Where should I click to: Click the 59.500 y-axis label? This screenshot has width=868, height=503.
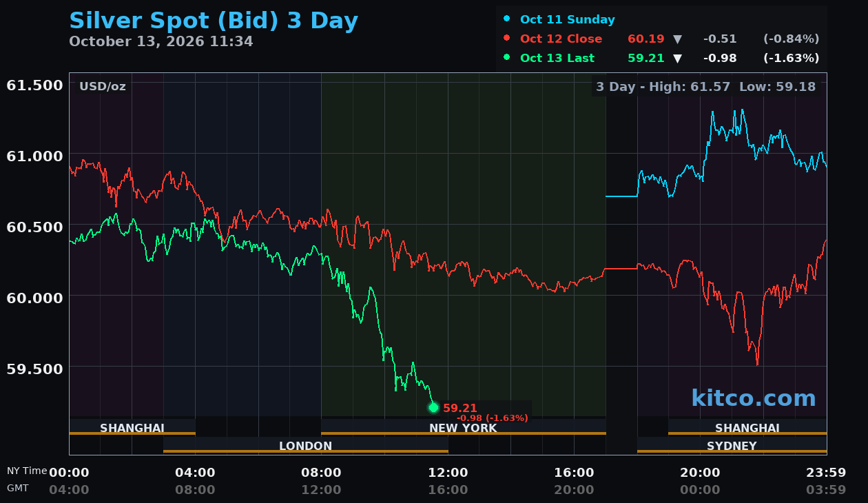(34, 368)
